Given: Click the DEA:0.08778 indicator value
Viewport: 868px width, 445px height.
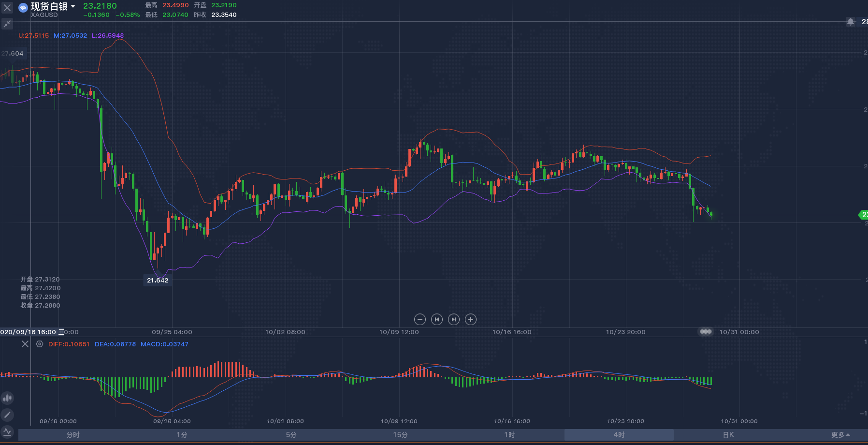Looking at the screenshot, I should 116,344.
